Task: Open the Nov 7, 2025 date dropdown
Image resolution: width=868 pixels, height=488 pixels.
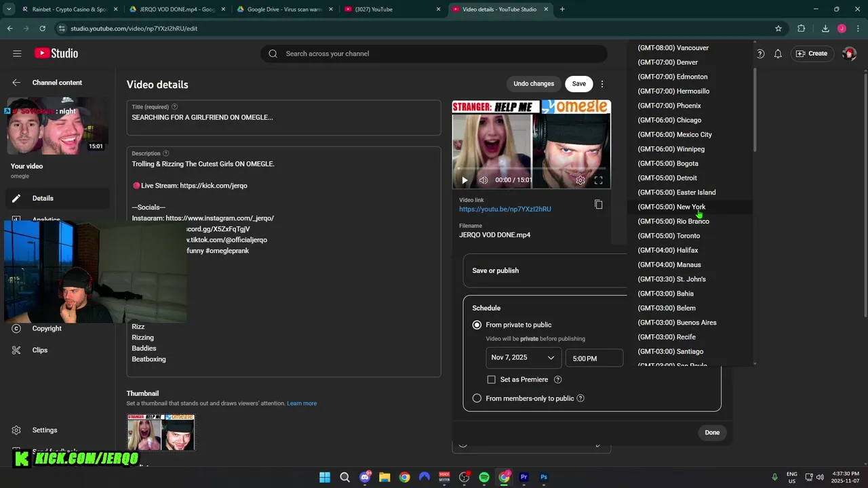Action: coord(524,358)
